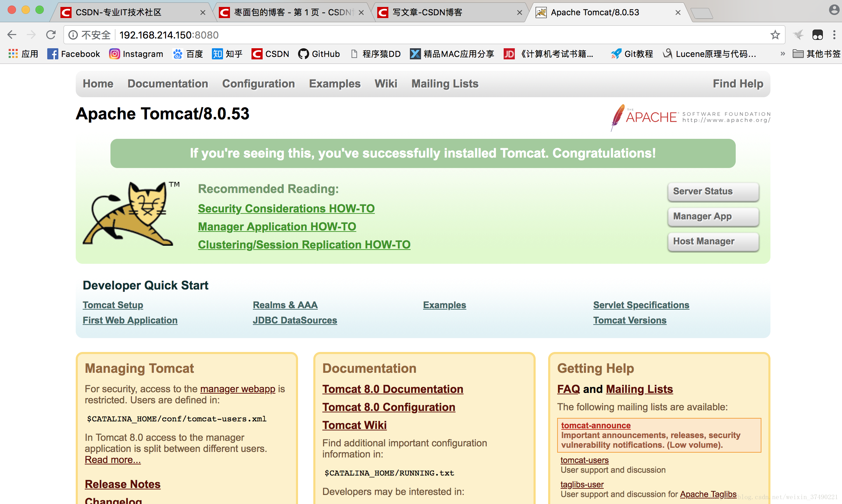Image resolution: width=842 pixels, height=504 pixels.
Task: Click the browser back arrow
Action: click(x=12, y=35)
